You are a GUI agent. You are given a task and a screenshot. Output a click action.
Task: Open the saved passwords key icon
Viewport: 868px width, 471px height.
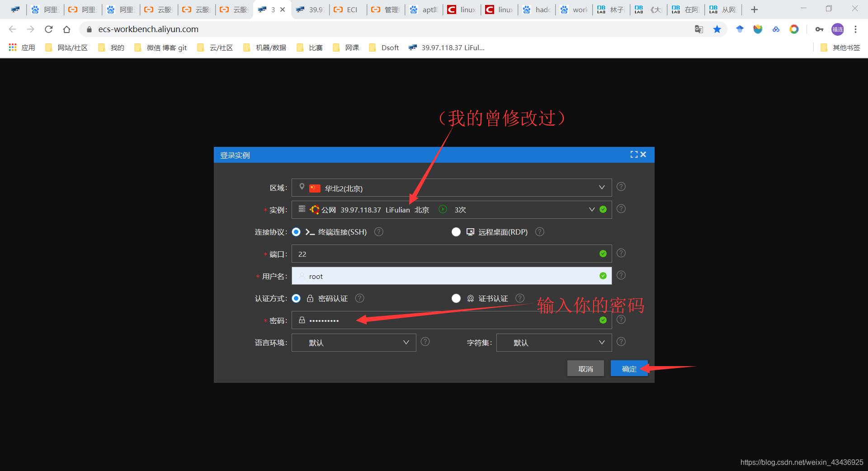[x=819, y=29]
